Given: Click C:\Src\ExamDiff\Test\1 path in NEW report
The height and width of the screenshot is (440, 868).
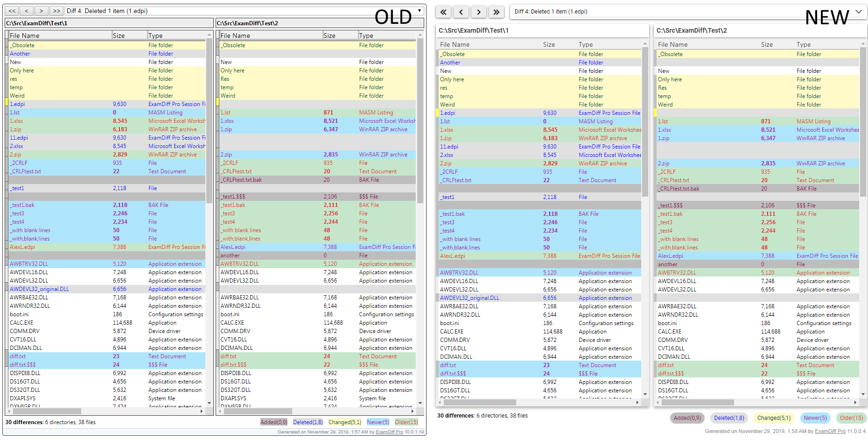Looking at the screenshot, I should click(473, 30).
